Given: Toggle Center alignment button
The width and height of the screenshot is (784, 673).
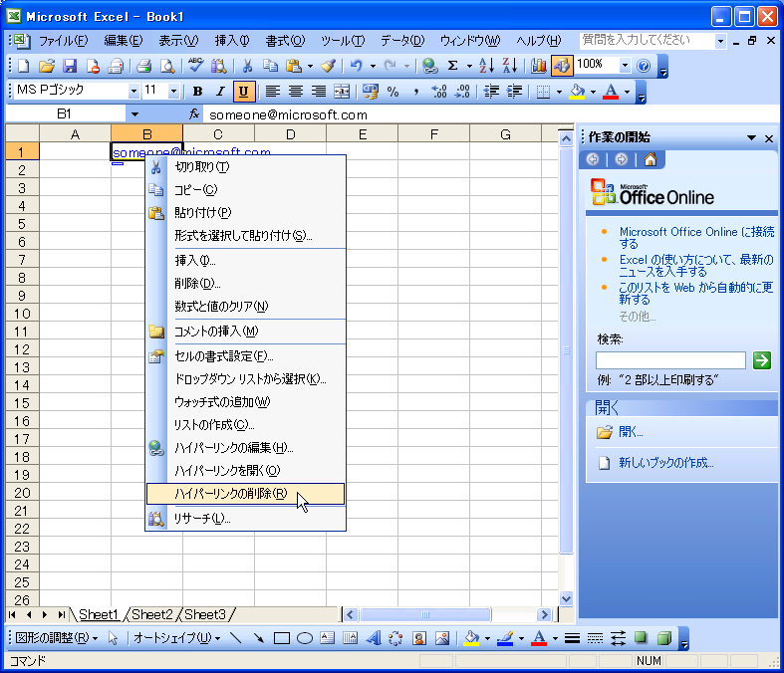Looking at the screenshot, I should click(296, 92).
